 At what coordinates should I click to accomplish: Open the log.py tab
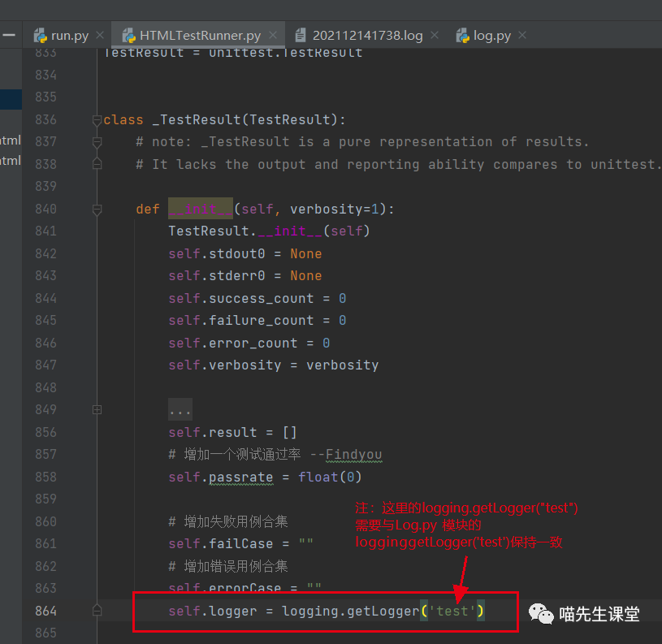[x=492, y=36]
